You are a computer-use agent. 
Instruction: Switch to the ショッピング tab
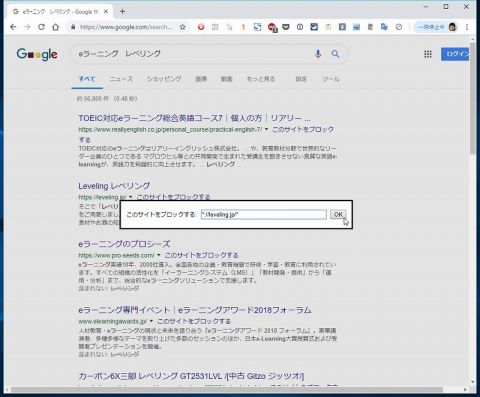tap(164, 79)
